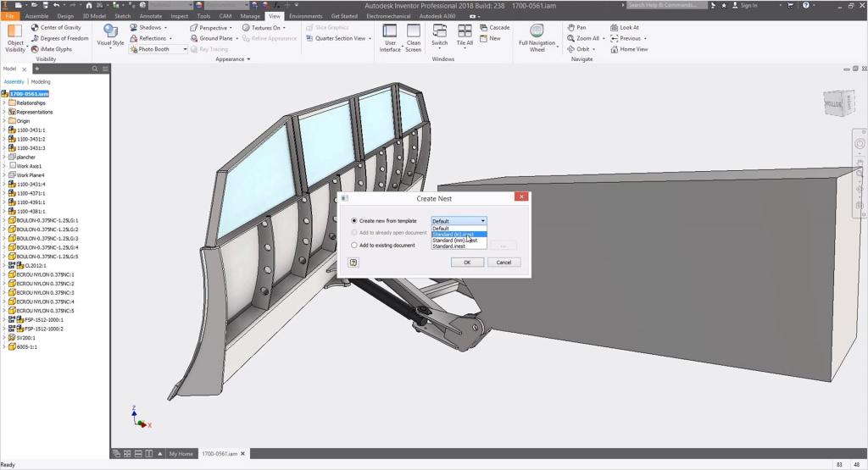Open the Sketch ribbon tab
The height and width of the screenshot is (470, 868).
(123, 16)
